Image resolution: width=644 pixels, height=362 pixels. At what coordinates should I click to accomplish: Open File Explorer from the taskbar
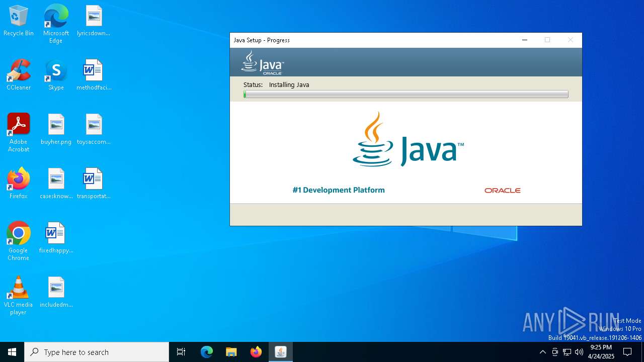231,352
